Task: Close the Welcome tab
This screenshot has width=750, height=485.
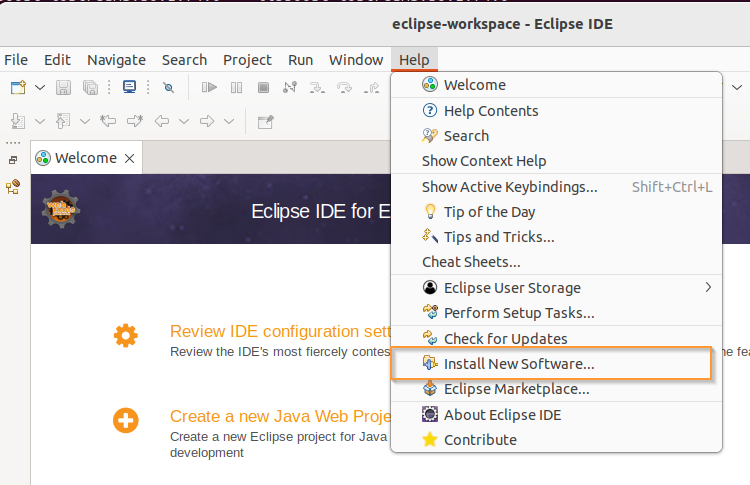Action: click(x=130, y=158)
